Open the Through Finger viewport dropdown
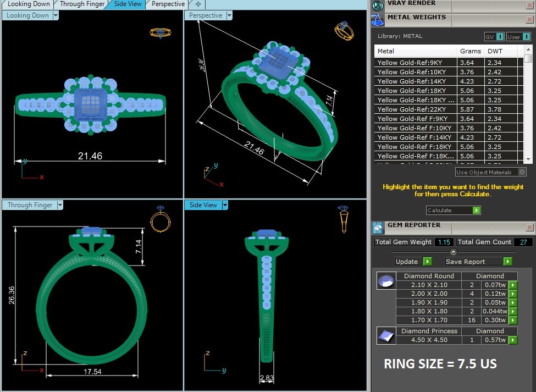 click(x=60, y=205)
